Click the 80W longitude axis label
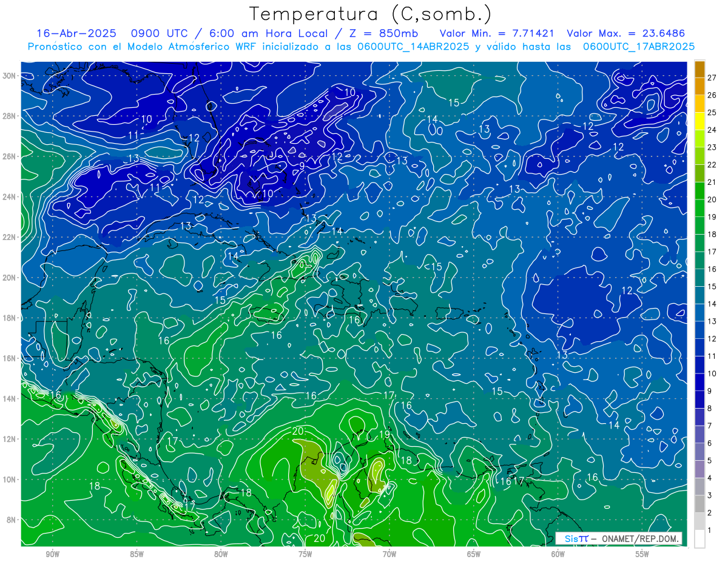Viewport: 728px width, 562px height. click(221, 554)
